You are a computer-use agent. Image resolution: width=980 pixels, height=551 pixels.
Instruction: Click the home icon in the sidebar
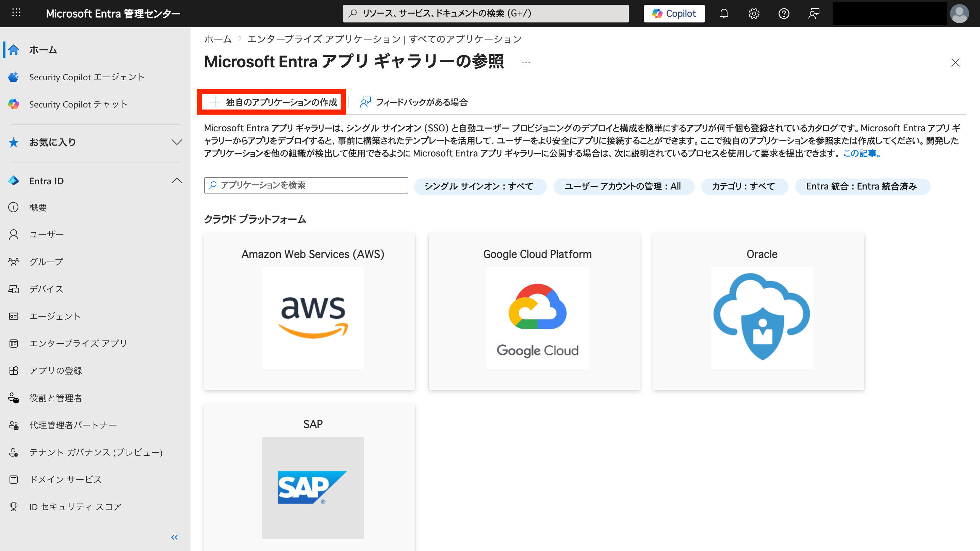(14, 50)
